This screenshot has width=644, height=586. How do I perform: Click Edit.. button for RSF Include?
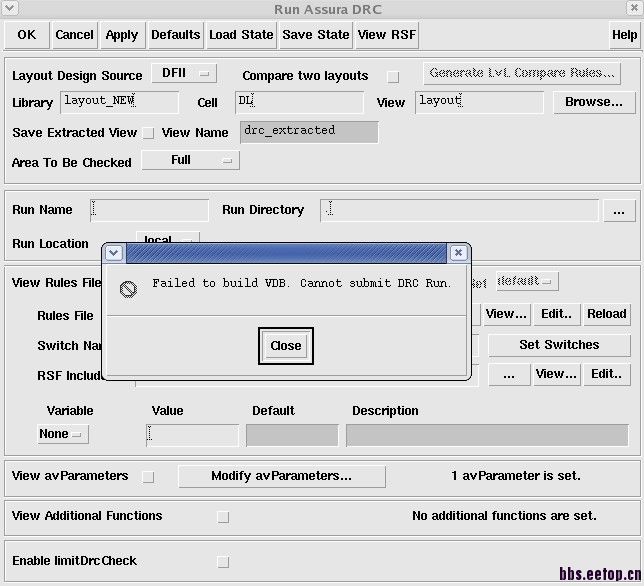607,375
